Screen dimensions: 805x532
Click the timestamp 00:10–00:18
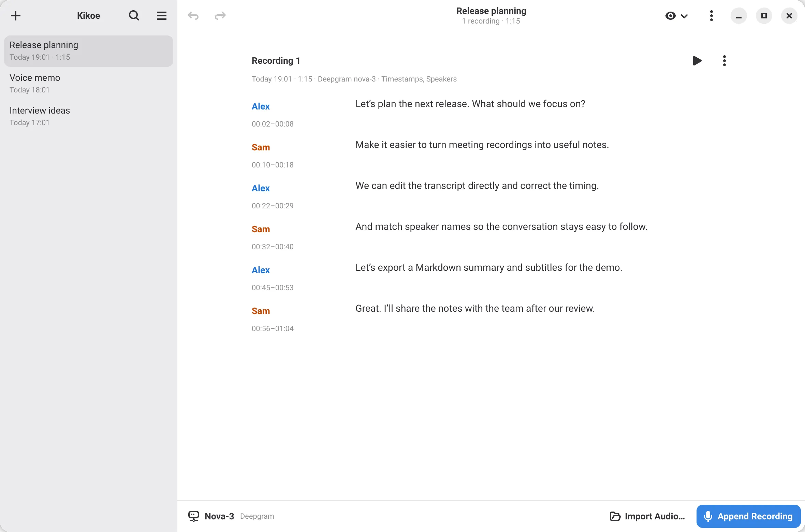click(273, 165)
